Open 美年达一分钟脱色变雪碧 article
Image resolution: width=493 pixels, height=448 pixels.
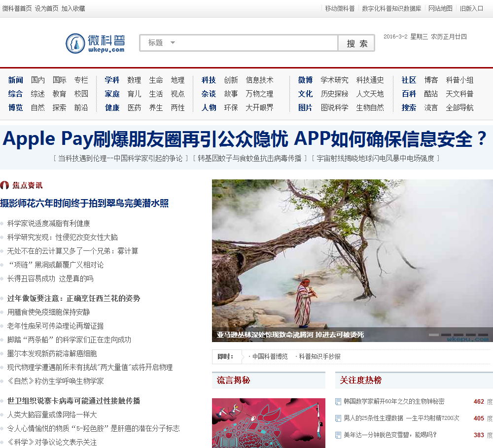[x=390, y=435]
